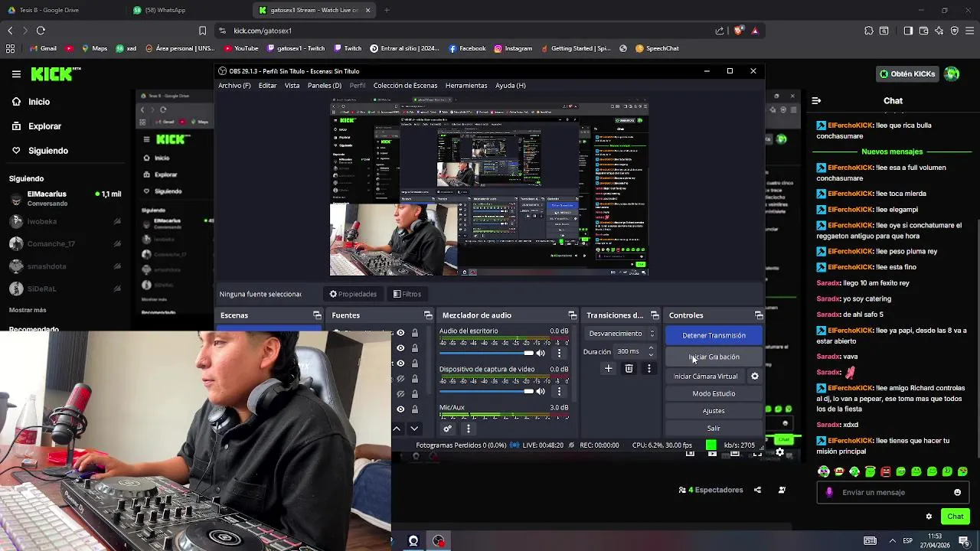This screenshot has height=551, width=980.
Task: Open browser extensions puzzle icon
Action: (x=869, y=31)
